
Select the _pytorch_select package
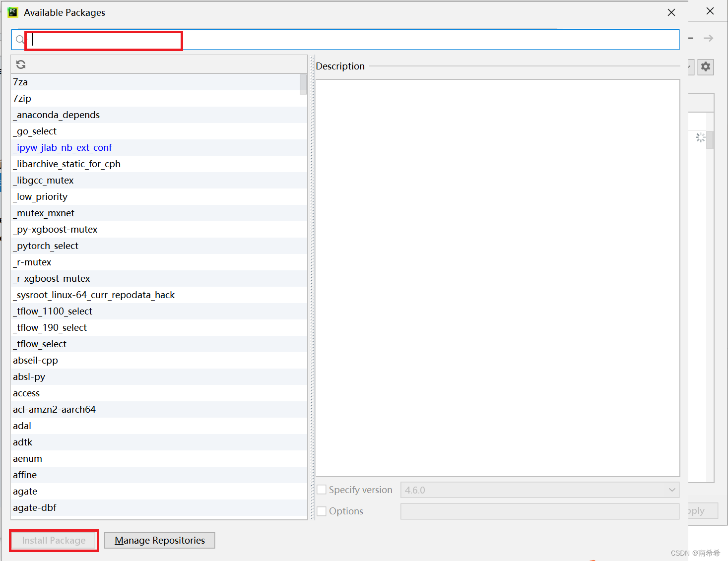pyautogui.click(x=46, y=246)
